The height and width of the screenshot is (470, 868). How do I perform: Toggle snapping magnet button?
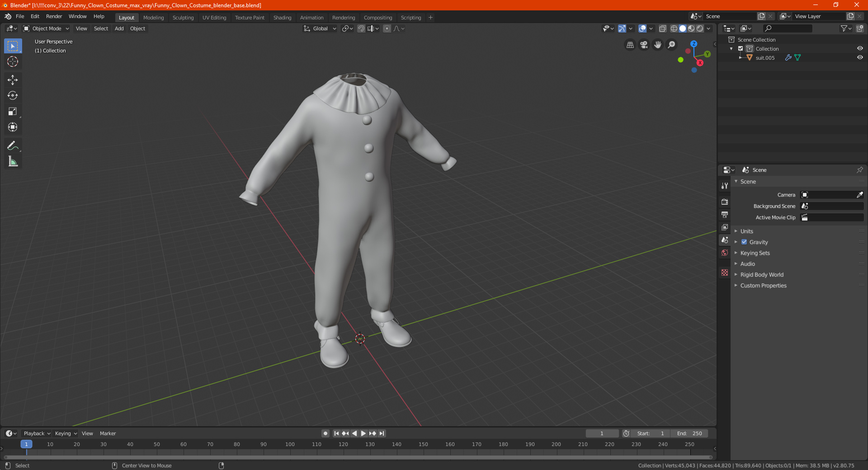[x=361, y=28]
